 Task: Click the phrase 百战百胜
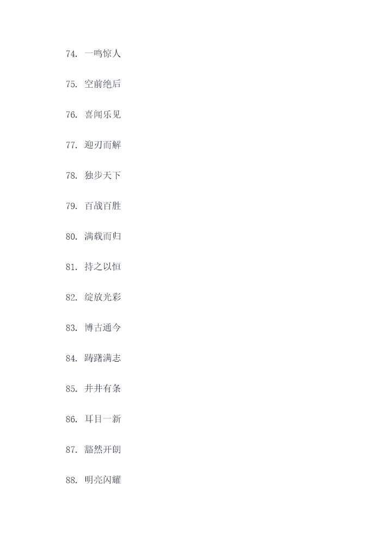point(102,206)
